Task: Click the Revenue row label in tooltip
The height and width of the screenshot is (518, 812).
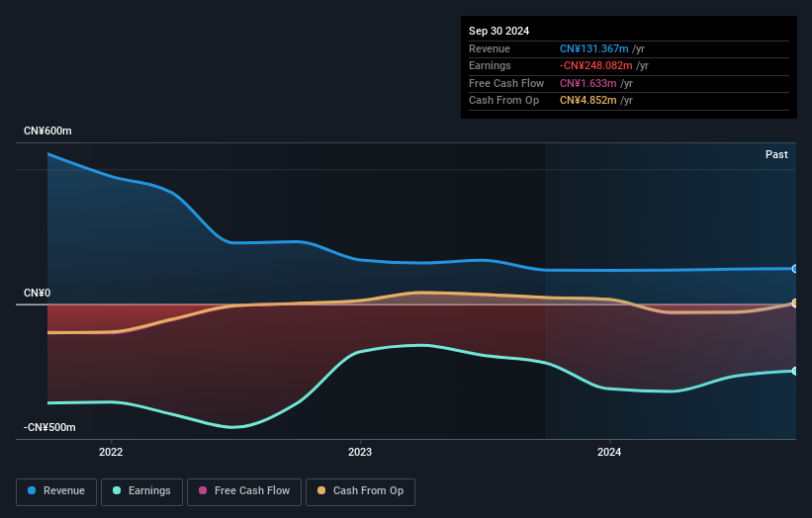Action: (x=490, y=48)
